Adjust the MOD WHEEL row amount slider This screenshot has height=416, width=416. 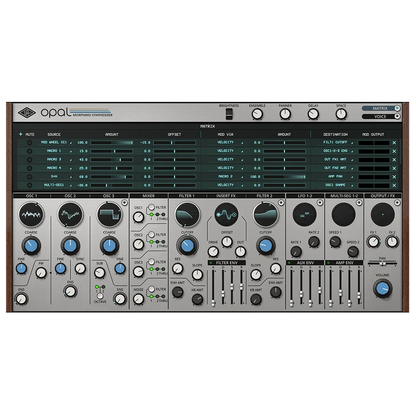pos(111,142)
